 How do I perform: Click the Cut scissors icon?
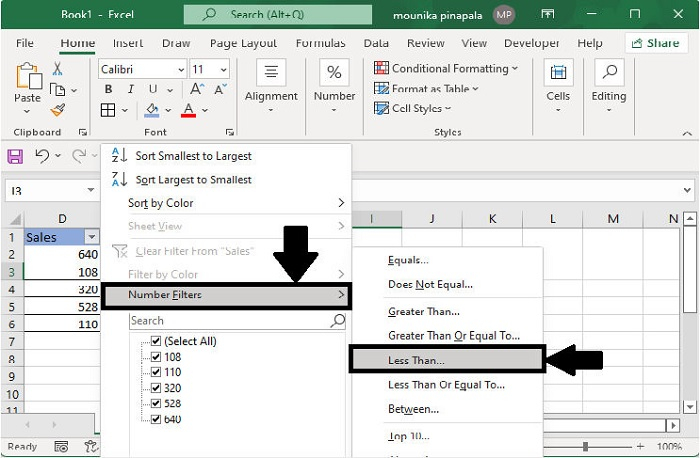57,69
